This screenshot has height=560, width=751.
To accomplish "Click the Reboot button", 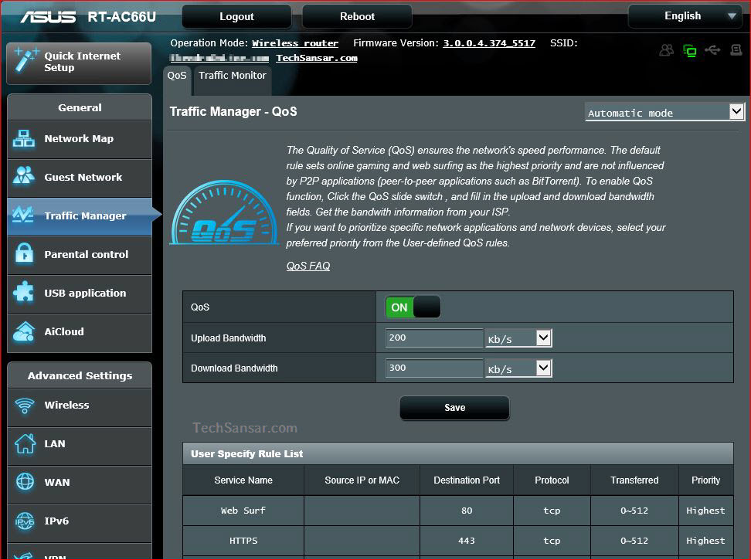I will [x=356, y=15].
